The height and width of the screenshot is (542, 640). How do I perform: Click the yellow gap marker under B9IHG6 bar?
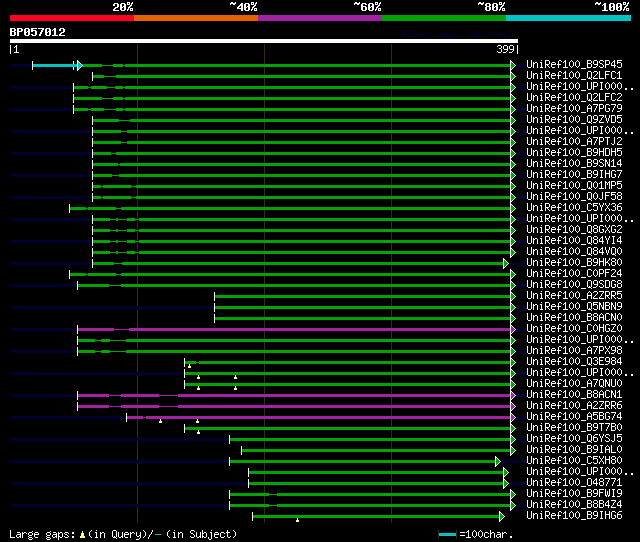point(298,520)
